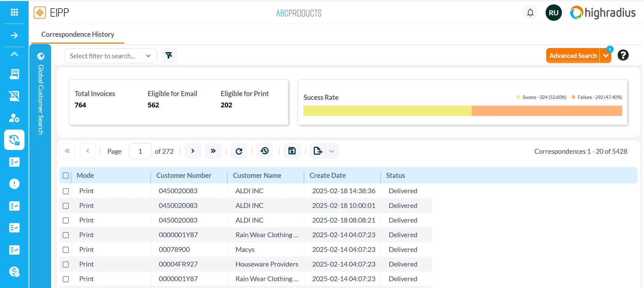Collapse sidebar section with the up chevron
Screen dimensions: 644x288
click(14, 54)
